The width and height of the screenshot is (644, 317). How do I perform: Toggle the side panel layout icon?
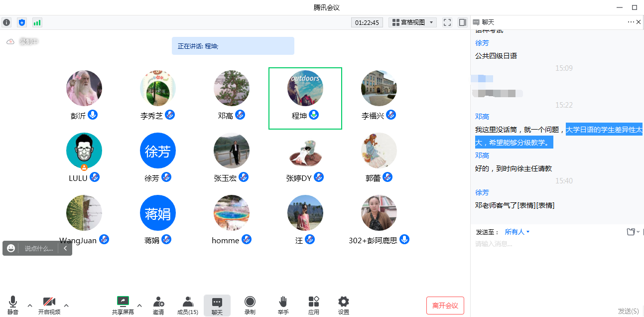tap(462, 22)
